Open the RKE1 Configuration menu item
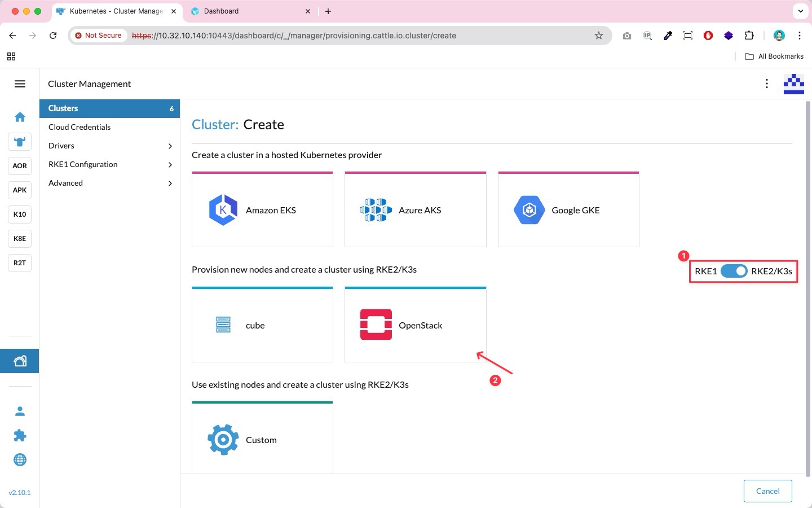This screenshot has width=812, height=508. click(109, 164)
